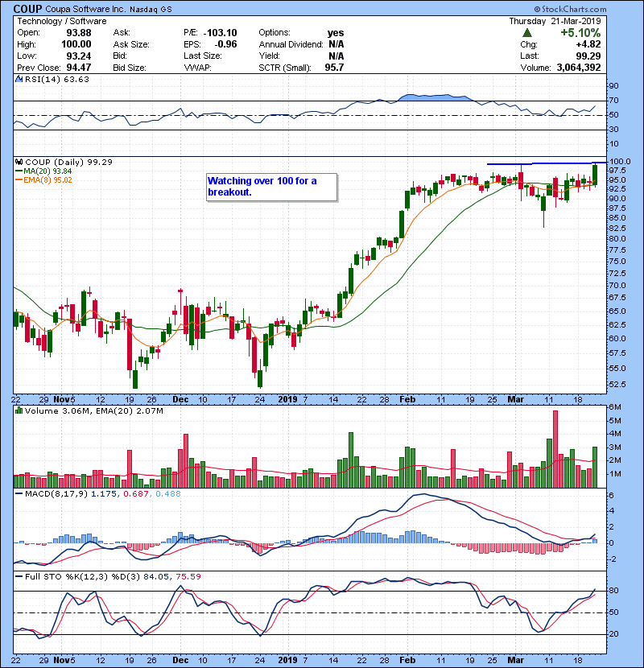
Task: Select the MACD signal value 0.687
Action: (x=135, y=494)
